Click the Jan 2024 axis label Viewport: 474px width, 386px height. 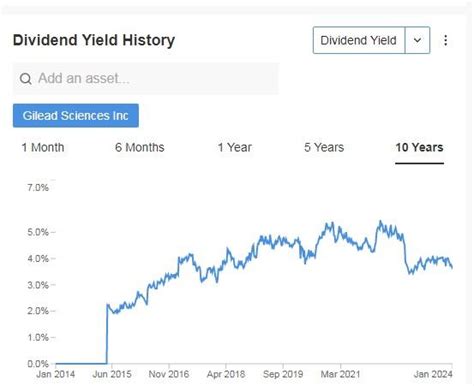pyautogui.click(x=433, y=374)
